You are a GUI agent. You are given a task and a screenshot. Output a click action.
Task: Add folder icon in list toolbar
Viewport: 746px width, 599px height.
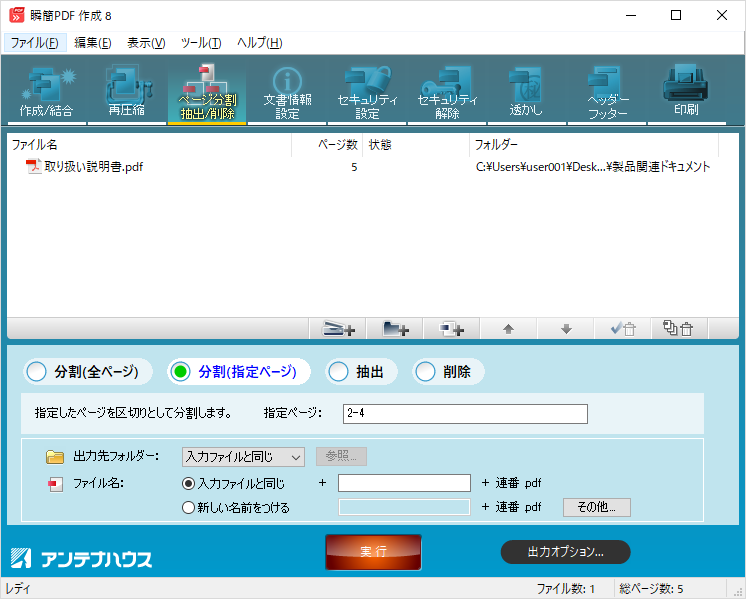[x=395, y=329]
